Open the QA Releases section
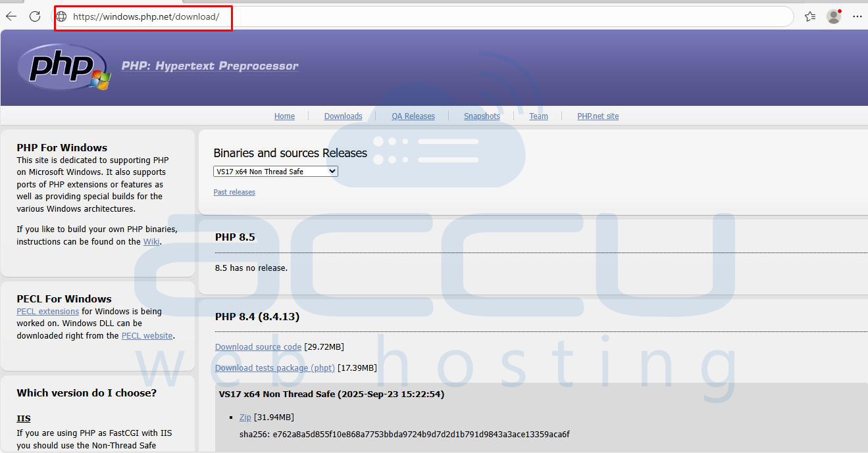 [413, 116]
